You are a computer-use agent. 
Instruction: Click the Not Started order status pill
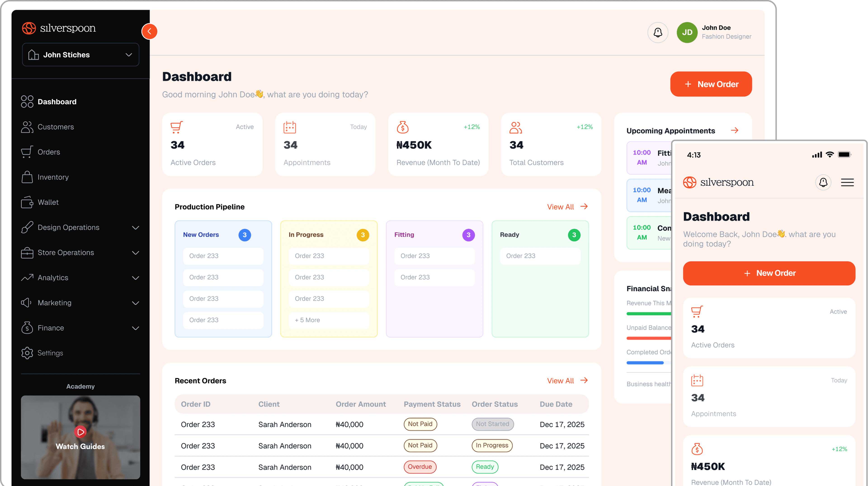[493, 424]
